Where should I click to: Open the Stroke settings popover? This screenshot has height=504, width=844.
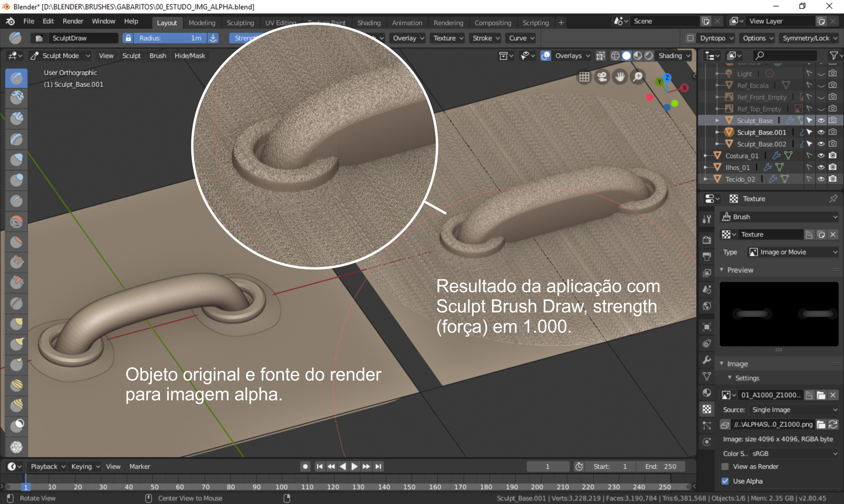(486, 38)
